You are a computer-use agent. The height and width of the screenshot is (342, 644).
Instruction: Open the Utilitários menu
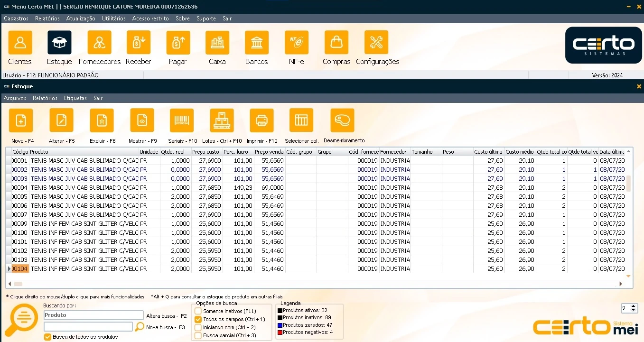(x=114, y=18)
